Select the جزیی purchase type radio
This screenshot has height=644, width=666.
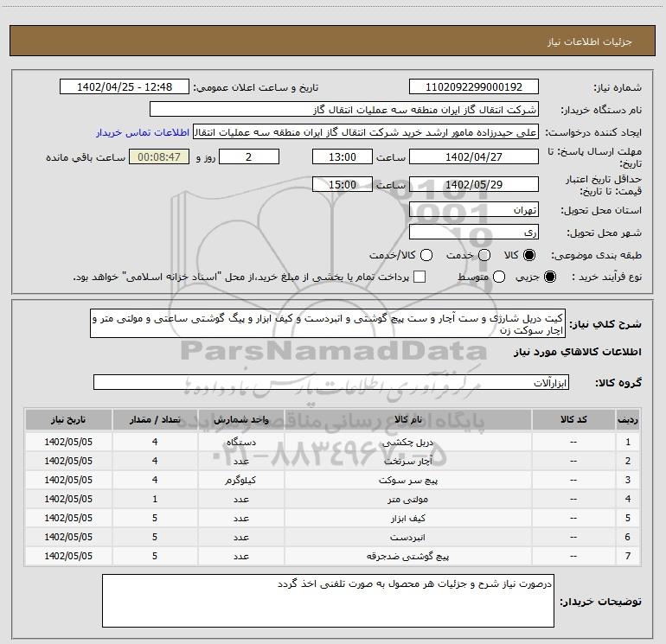click(x=549, y=277)
